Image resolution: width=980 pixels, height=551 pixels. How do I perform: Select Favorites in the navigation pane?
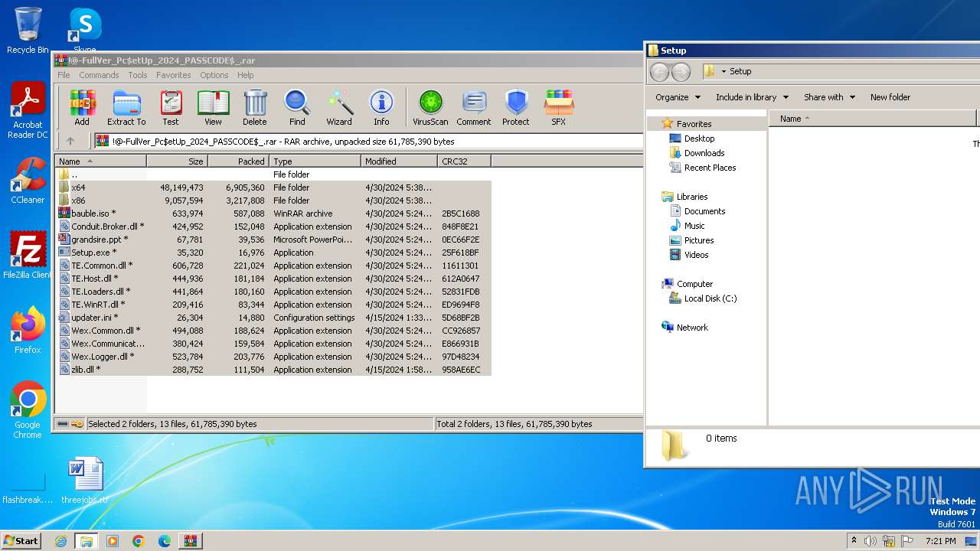pyautogui.click(x=694, y=124)
